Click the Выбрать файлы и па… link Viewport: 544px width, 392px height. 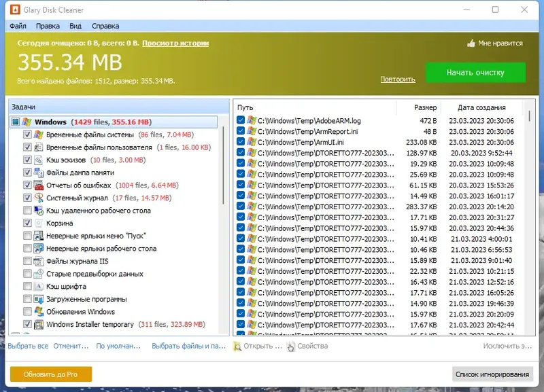tap(189, 346)
